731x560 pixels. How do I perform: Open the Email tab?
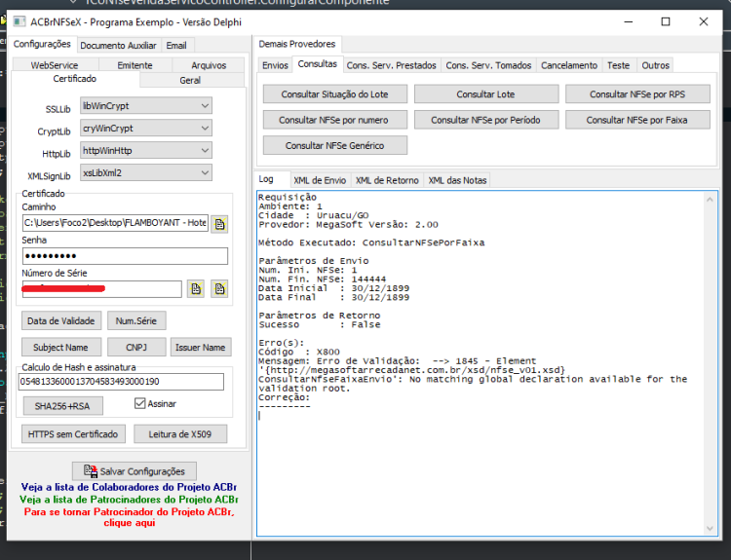click(x=176, y=46)
